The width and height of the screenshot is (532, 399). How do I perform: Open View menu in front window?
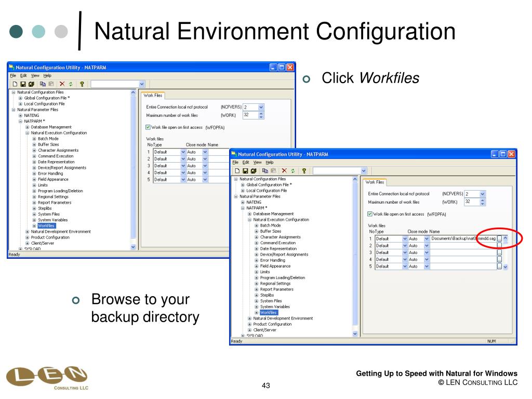258,162
